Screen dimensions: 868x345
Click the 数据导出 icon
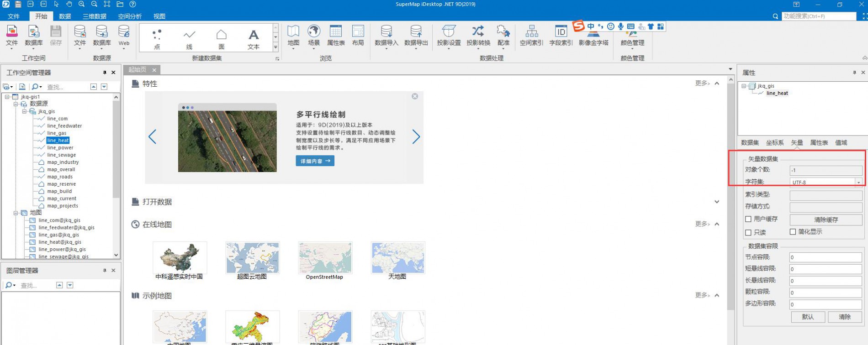[416, 36]
